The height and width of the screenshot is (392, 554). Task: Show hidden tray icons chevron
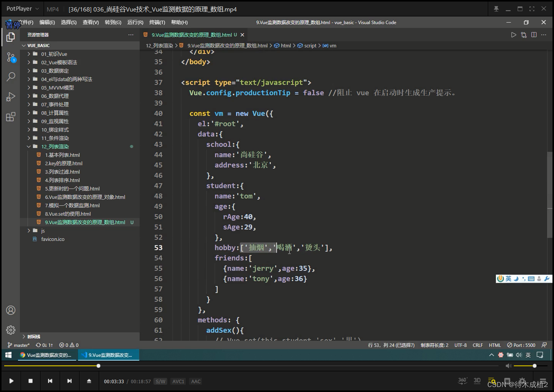click(491, 355)
